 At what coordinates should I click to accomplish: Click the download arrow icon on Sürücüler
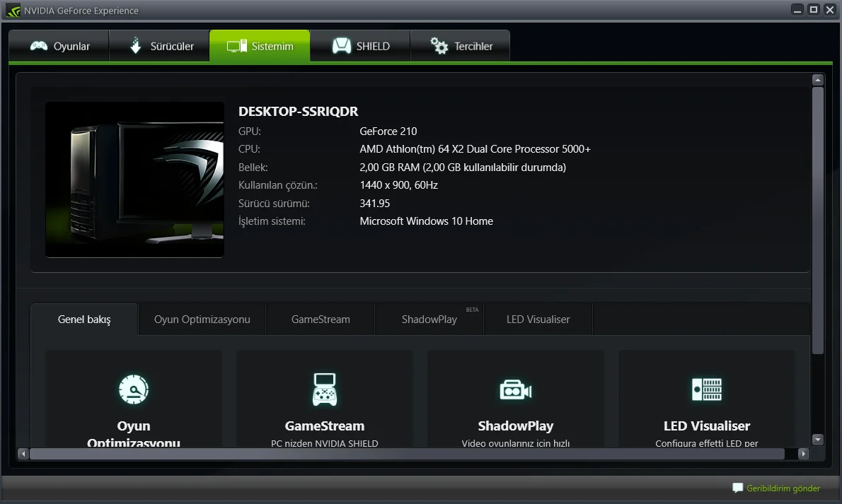pos(136,46)
